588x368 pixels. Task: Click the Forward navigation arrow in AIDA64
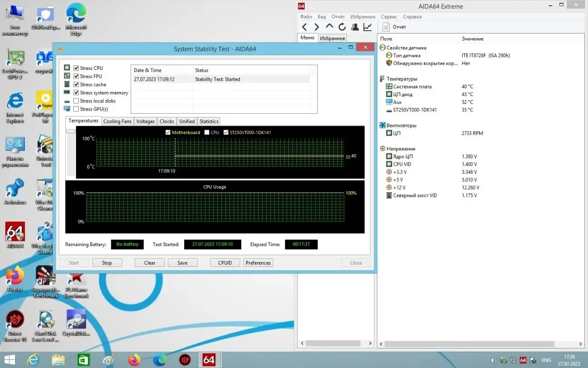[x=316, y=27]
